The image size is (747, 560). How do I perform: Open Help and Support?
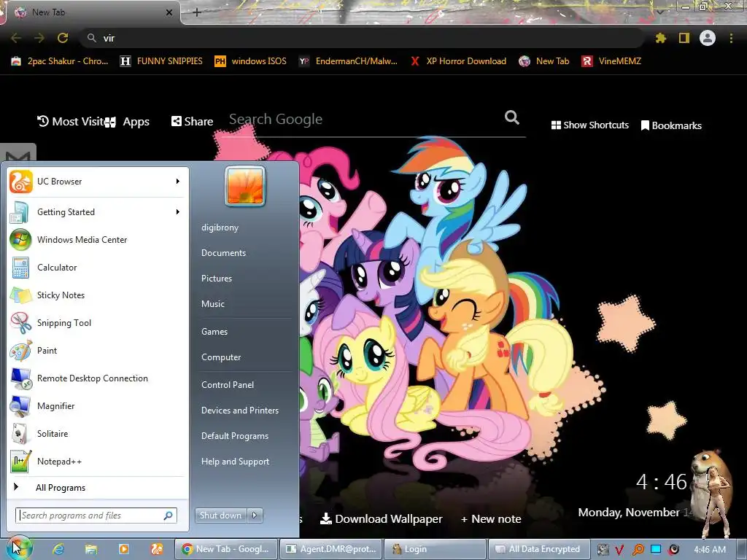(x=236, y=462)
